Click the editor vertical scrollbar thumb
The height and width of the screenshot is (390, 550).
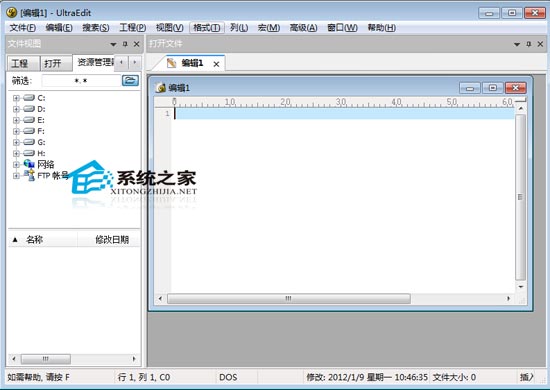pyautogui.click(x=521, y=197)
